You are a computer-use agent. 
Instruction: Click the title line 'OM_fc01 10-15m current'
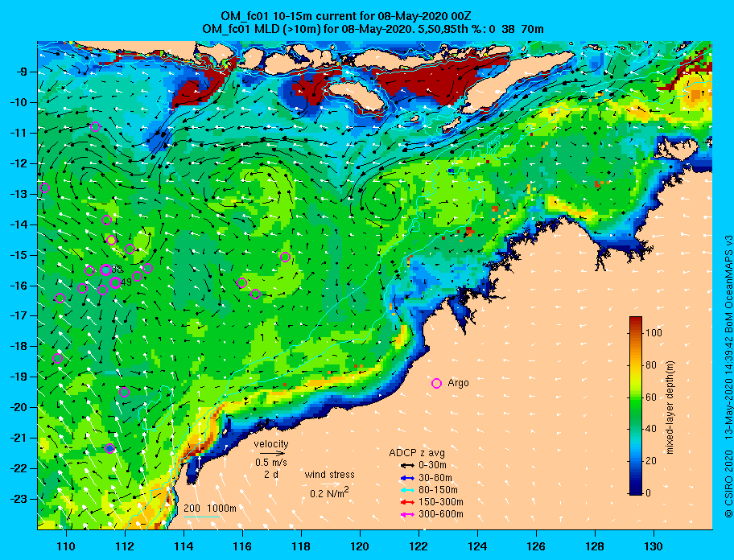[346, 16]
